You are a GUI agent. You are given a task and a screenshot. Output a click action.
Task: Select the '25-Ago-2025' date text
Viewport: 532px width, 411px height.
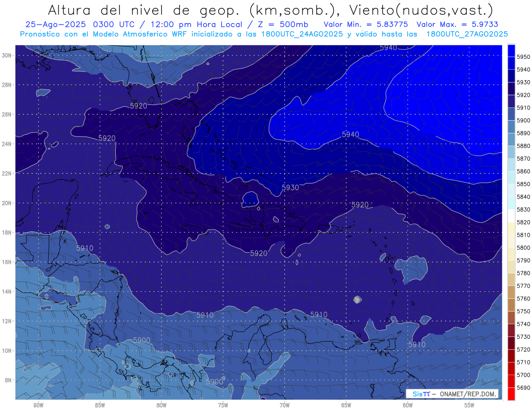tap(56, 24)
